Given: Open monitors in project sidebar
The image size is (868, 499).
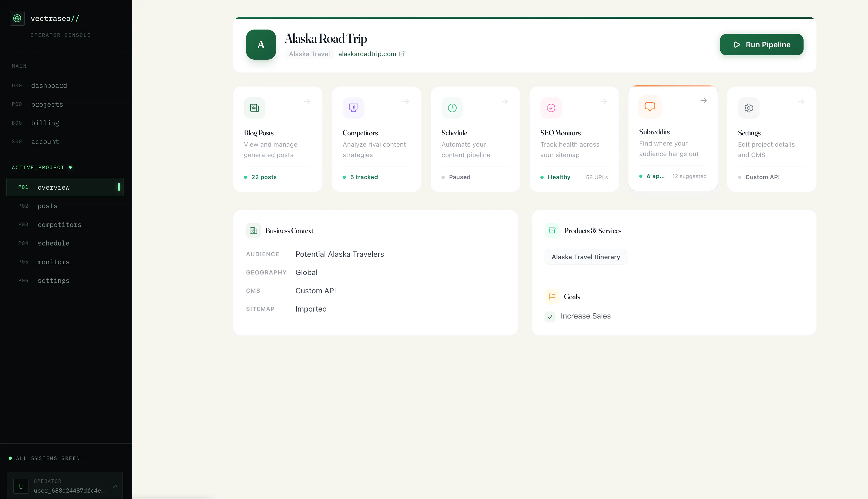Looking at the screenshot, I should coord(65,262).
